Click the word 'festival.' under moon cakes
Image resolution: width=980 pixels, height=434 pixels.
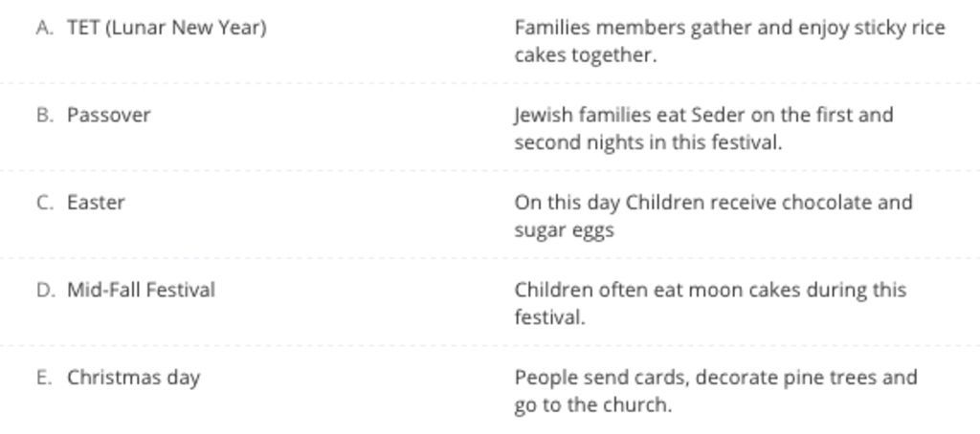pos(550,317)
